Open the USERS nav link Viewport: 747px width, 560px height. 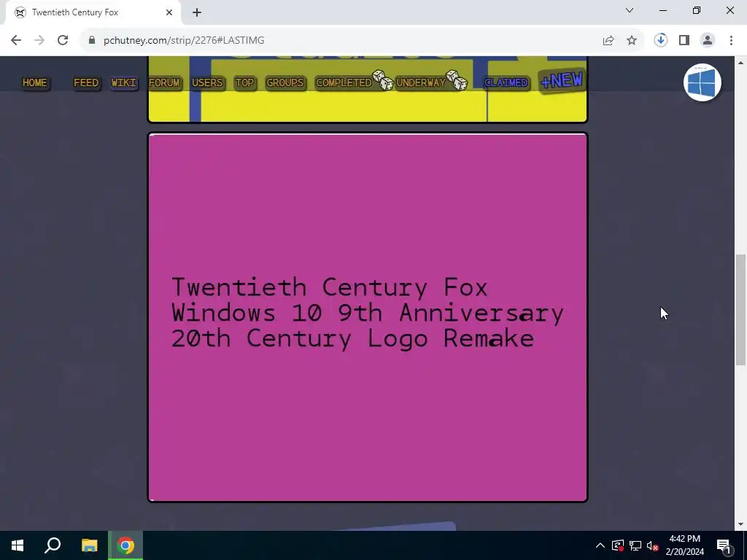(207, 83)
